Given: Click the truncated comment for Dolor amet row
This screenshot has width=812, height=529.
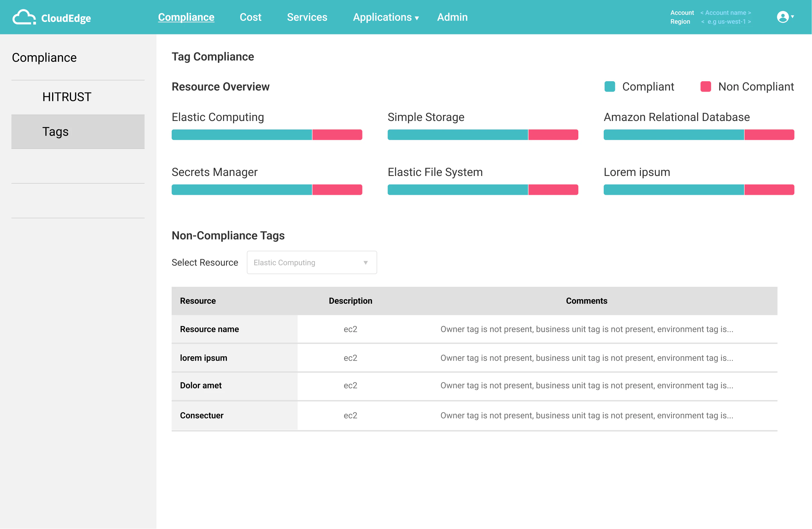Looking at the screenshot, I should [587, 385].
